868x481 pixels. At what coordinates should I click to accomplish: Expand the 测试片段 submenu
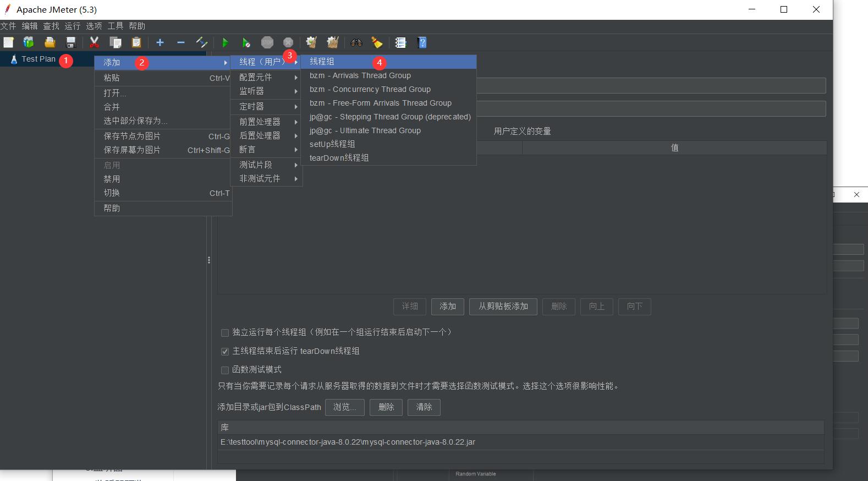click(x=266, y=165)
